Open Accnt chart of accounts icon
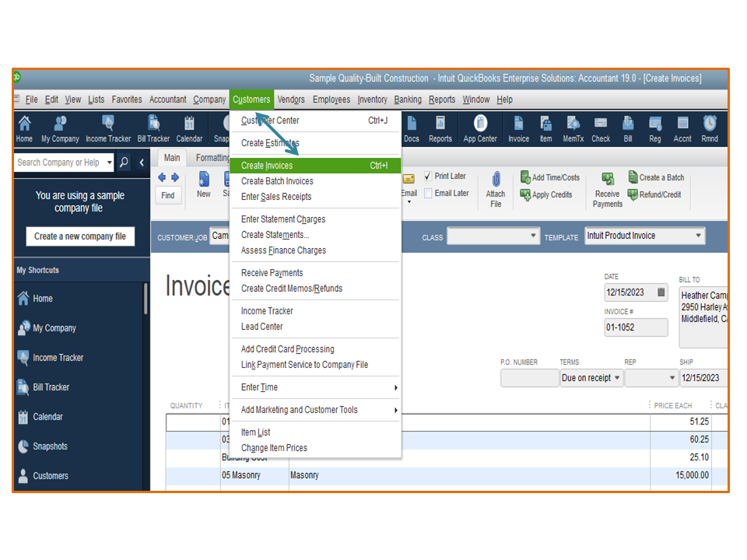The image size is (747, 560). 682,129
